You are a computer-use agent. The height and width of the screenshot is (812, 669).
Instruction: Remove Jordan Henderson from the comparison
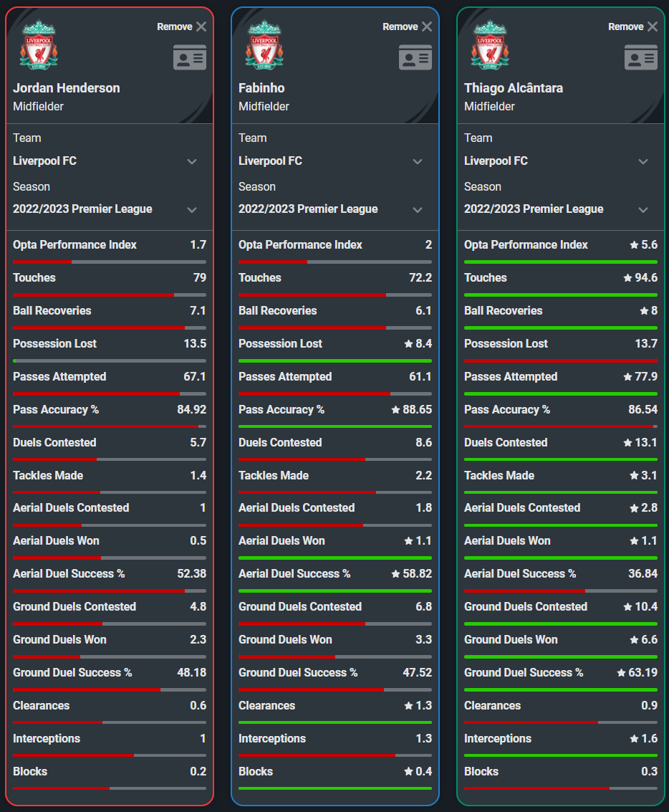(x=182, y=27)
